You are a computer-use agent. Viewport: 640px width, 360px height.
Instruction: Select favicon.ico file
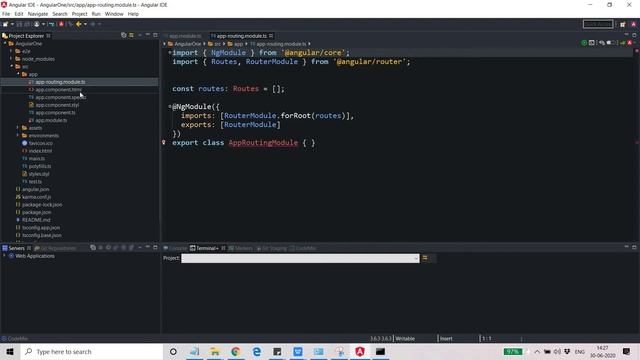click(x=40, y=143)
